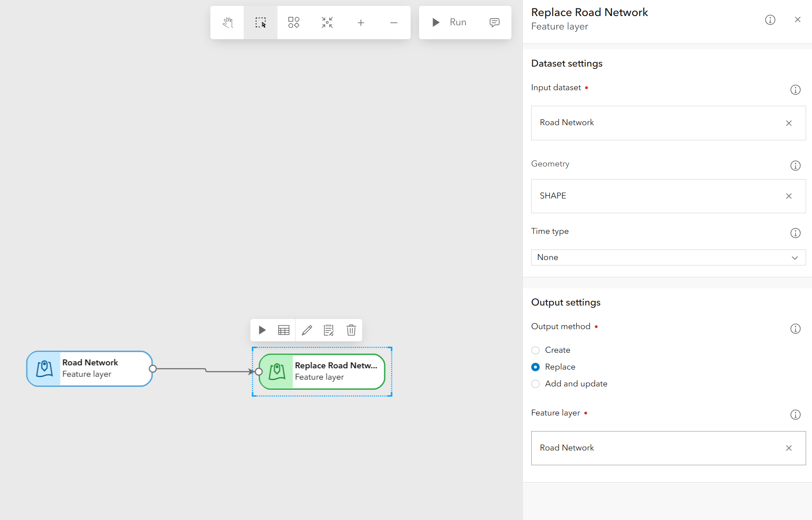Clear the Road Network input dataset

pos(789,123)
